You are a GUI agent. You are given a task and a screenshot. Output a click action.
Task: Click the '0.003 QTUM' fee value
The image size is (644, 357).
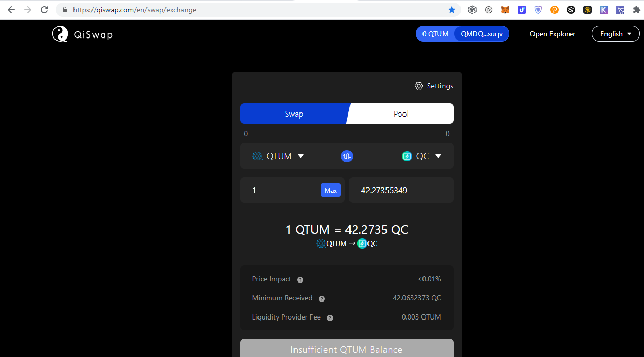click(421, 317)
